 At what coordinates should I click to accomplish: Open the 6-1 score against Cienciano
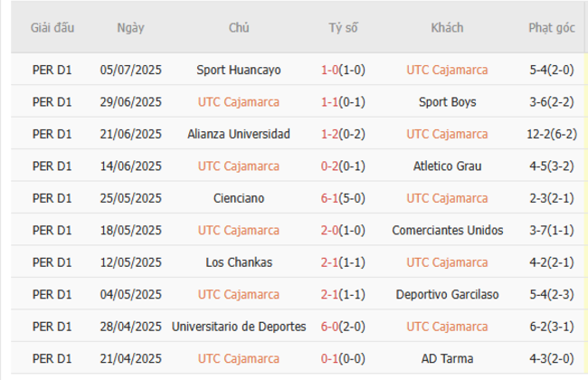point(330,198)
